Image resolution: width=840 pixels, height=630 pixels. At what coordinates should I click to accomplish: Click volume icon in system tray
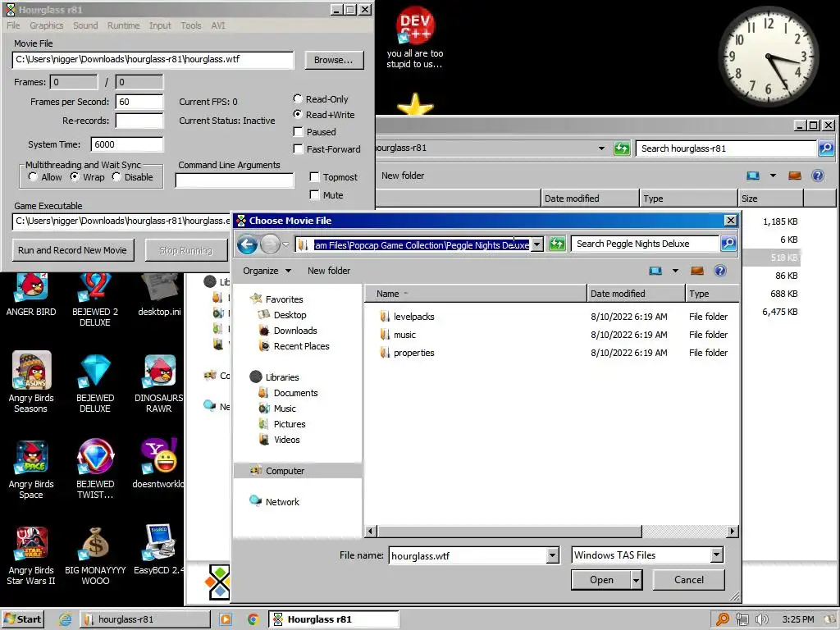click(761, 619)
